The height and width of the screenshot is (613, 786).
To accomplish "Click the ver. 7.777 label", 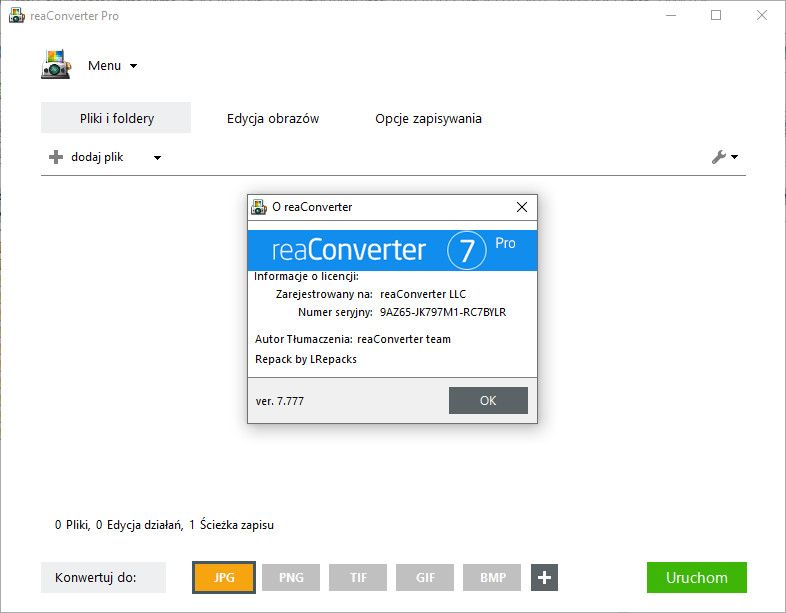I will tap(280, 401).
